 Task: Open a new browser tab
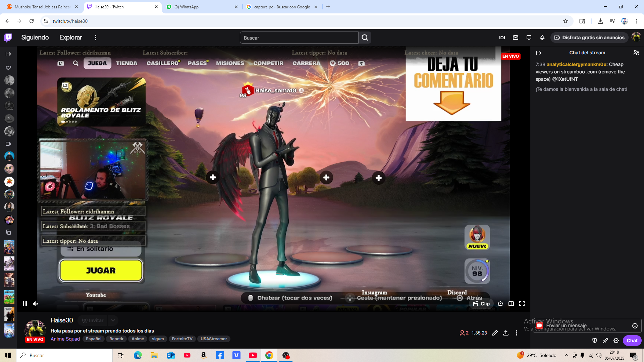(x=328, y=7)
